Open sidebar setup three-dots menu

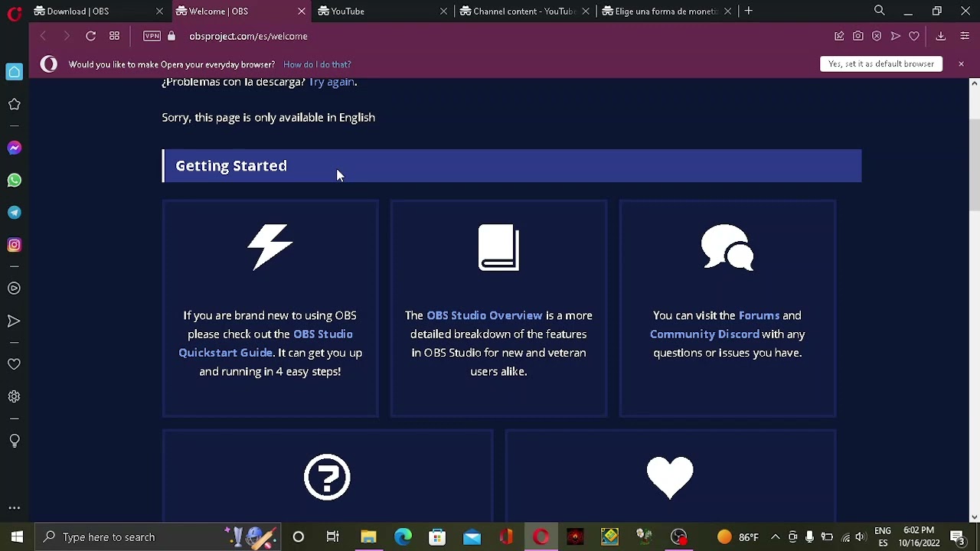tap(14, 507)
